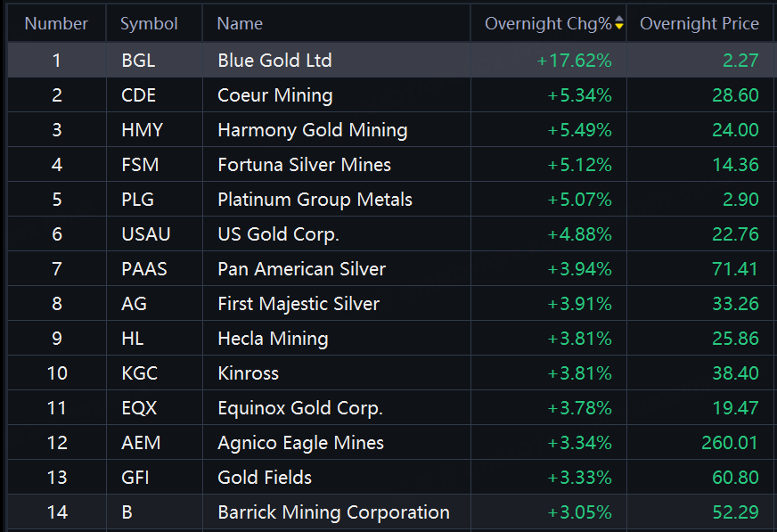Click Equinox Gold Corp. name
This screenshot has width=777, height=532.
pyautogui.click(x=299, y=408)
